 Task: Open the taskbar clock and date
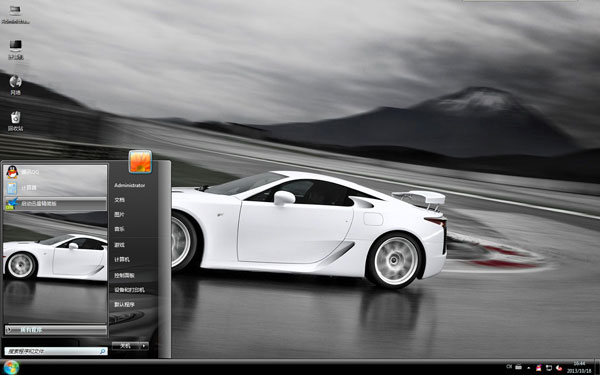579,367
